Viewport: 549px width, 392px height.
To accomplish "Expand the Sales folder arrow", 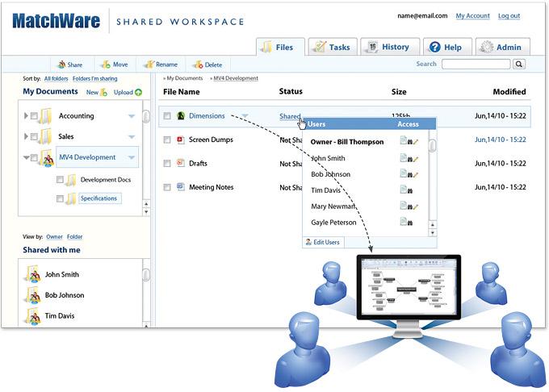I will click(x=26, y=136).
